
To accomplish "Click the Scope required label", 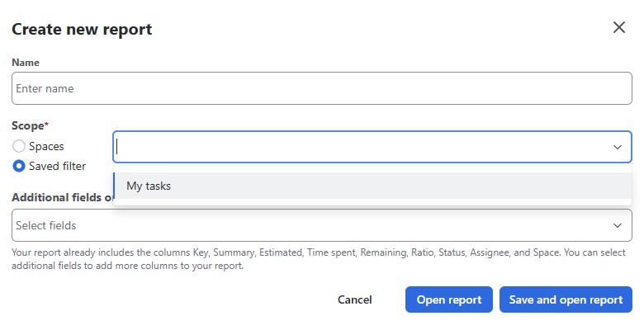I will coord(28,125).
